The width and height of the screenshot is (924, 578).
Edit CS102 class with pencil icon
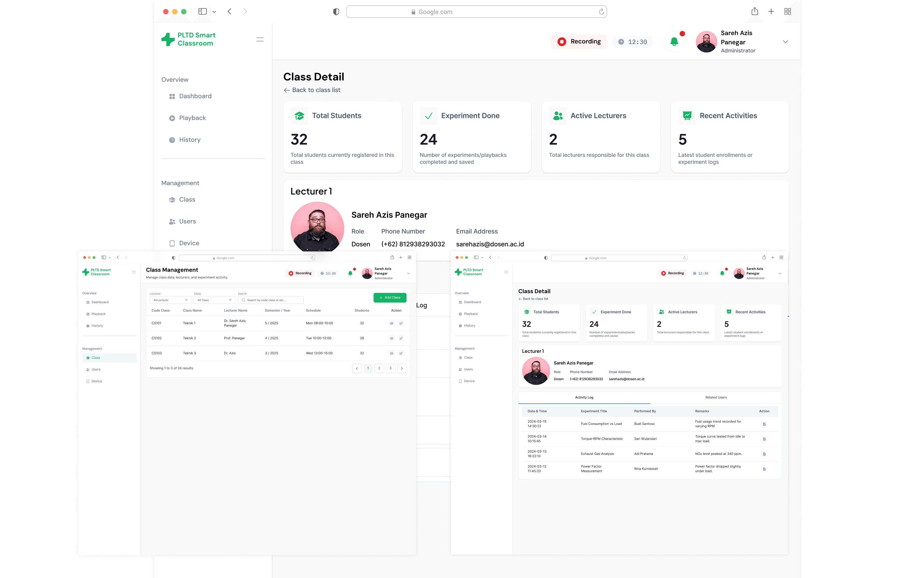[x=401, y=338]
